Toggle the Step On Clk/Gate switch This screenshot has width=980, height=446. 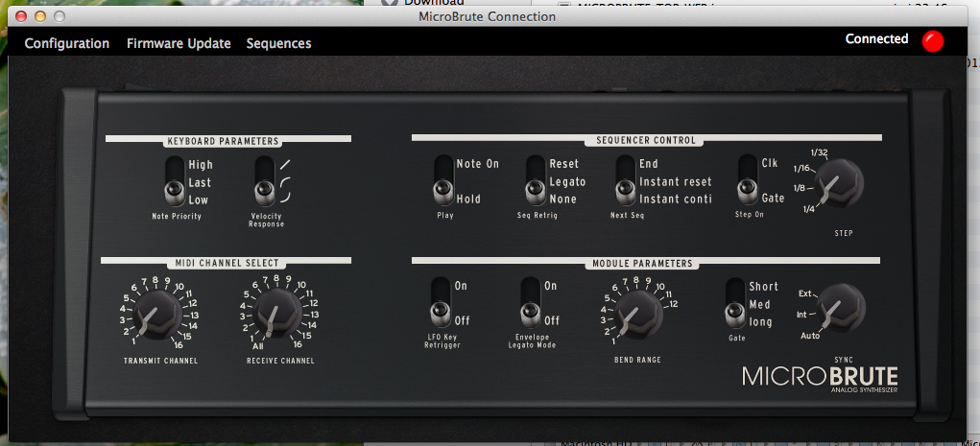pos(748,179)
